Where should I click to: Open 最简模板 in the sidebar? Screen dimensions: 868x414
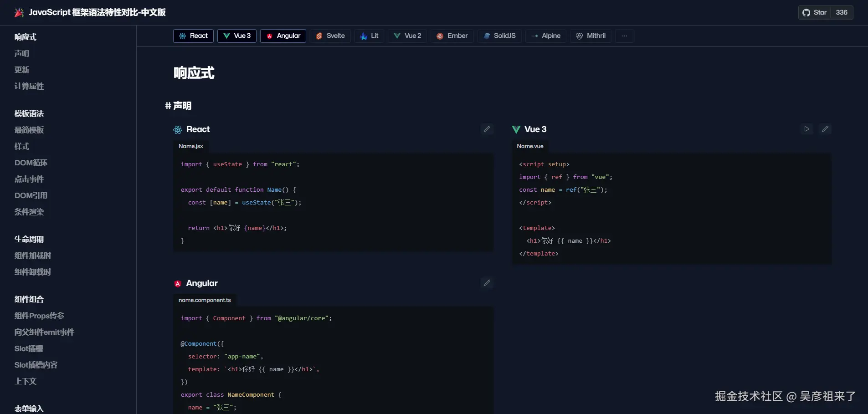pos(29,130)
